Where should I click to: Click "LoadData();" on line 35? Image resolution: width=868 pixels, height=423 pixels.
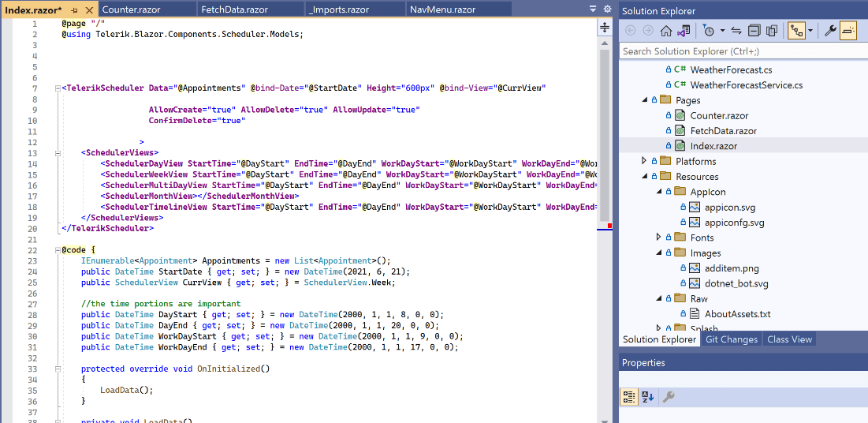127,390
